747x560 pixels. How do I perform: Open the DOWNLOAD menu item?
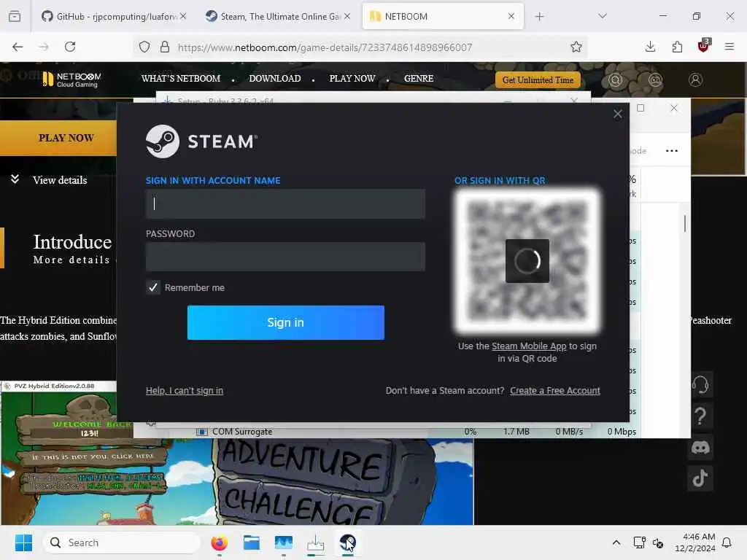275,79
